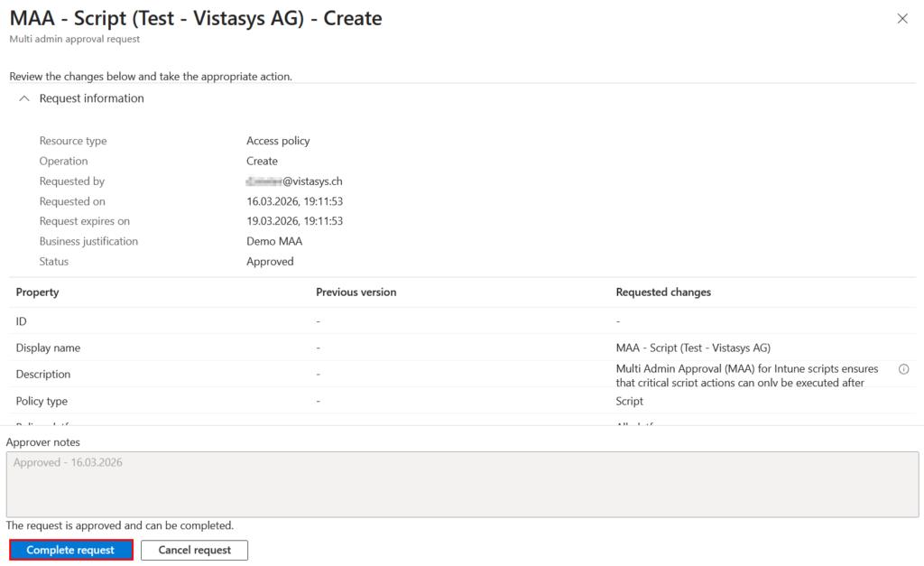This screenshot has width=924, height=566.
Task: Click the Requested changes column header
Action: (x=663, y=292)
